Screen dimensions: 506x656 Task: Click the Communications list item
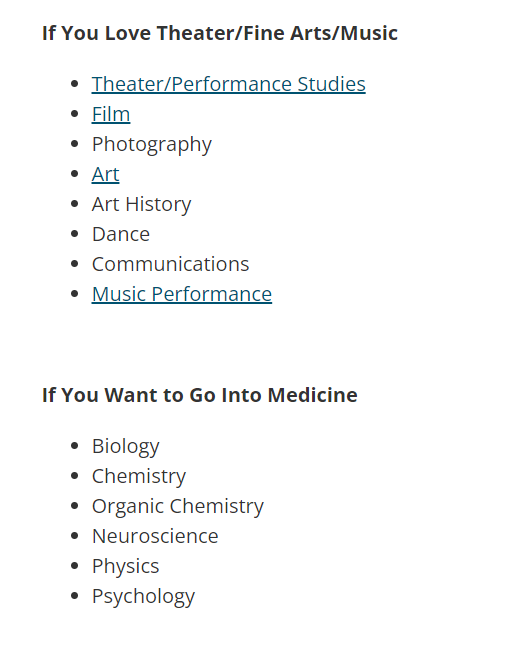(170, 264)
